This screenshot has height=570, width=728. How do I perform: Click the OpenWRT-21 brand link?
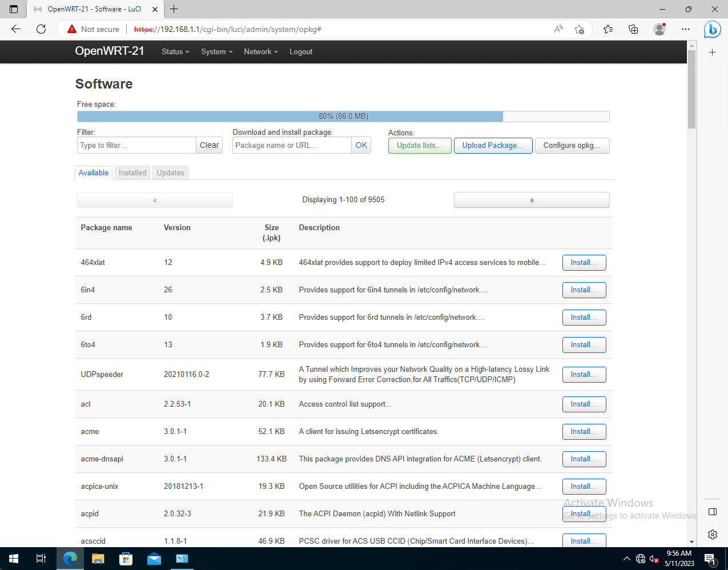110,51
